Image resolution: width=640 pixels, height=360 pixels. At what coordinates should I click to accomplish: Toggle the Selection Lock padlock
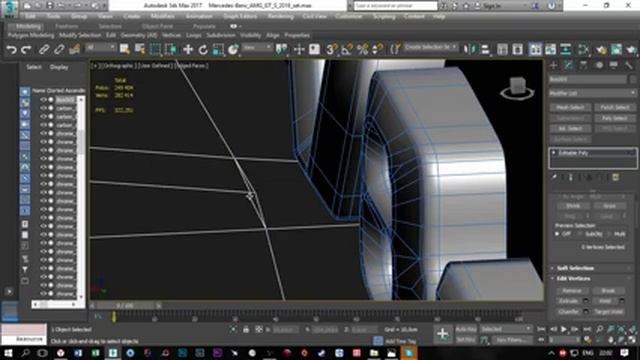tap(246, 329)
